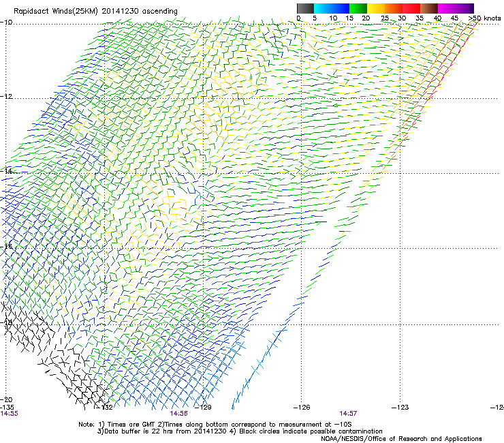Click the '-129' longitude axis label
This screenshot has width=504, height=443.
tap(204, 407)
